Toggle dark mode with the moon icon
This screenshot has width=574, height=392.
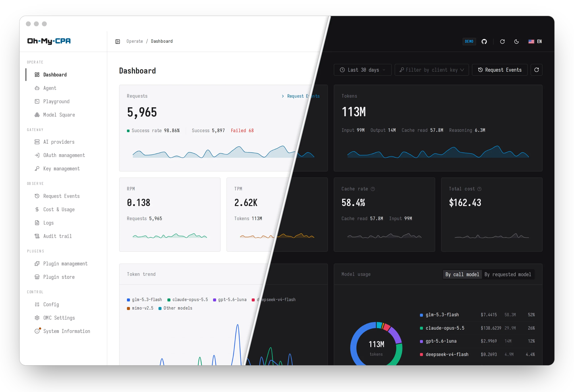point(517,41)
